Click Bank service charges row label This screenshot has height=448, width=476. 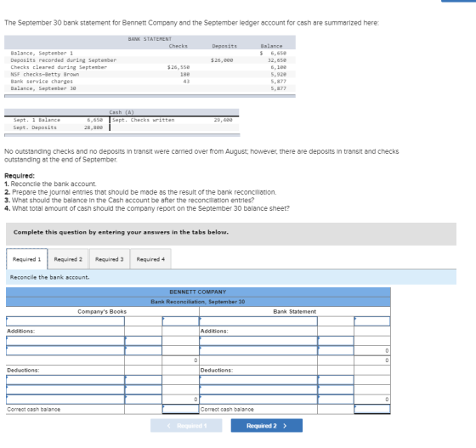[x=42, y=82]
